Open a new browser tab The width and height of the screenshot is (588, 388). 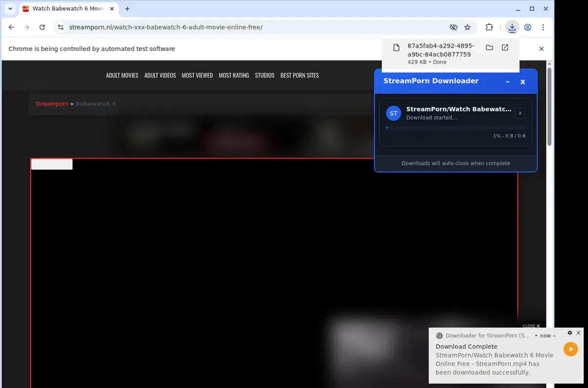[x=127, y=9]
